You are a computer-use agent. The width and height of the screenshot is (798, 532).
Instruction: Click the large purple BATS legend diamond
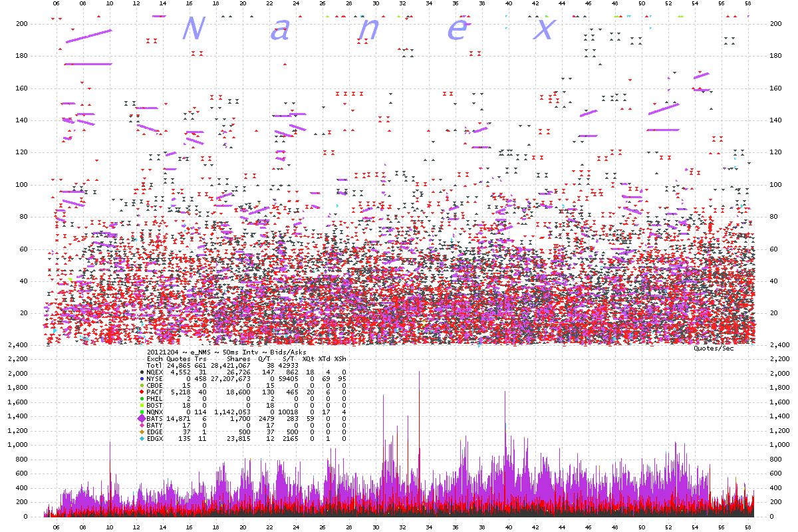pyautogui.click(x=142, y=418)
